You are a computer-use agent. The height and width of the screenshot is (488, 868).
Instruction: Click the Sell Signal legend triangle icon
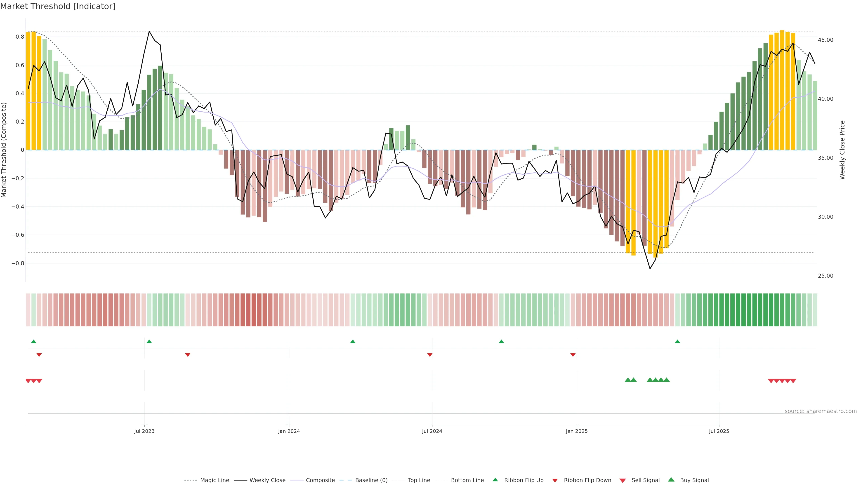tap(623, 481)
